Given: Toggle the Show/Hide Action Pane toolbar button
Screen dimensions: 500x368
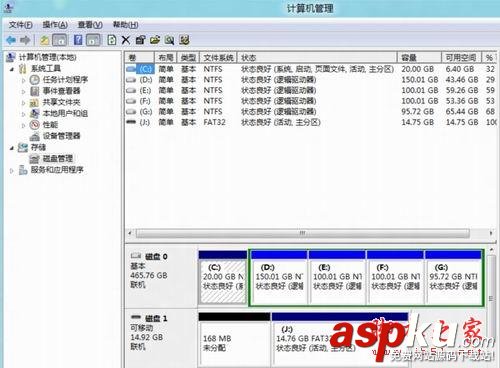Looking at the screenshot, I should point(93,40).
